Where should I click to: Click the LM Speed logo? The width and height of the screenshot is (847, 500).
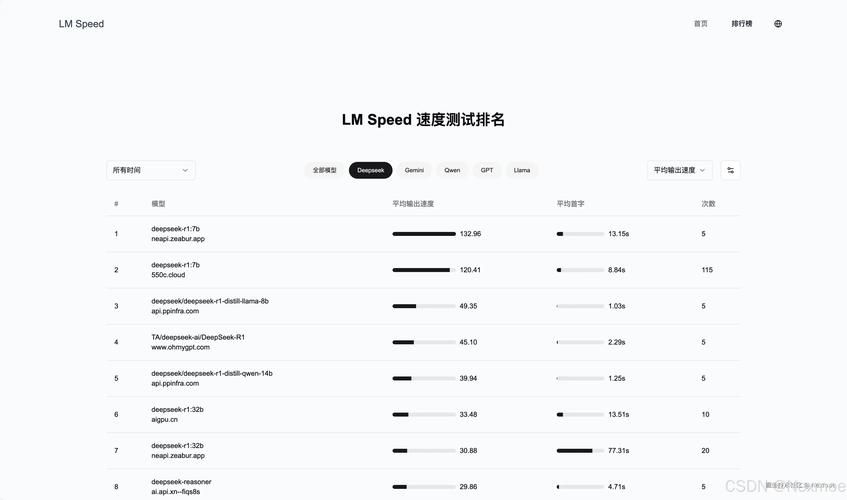click(81, 24)
